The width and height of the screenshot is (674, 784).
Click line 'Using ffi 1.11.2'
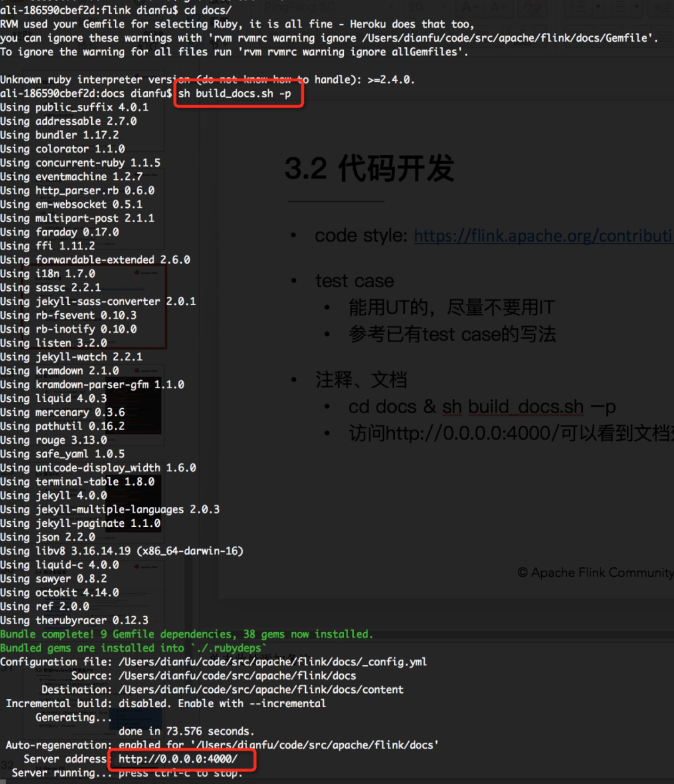click(47, 245)
